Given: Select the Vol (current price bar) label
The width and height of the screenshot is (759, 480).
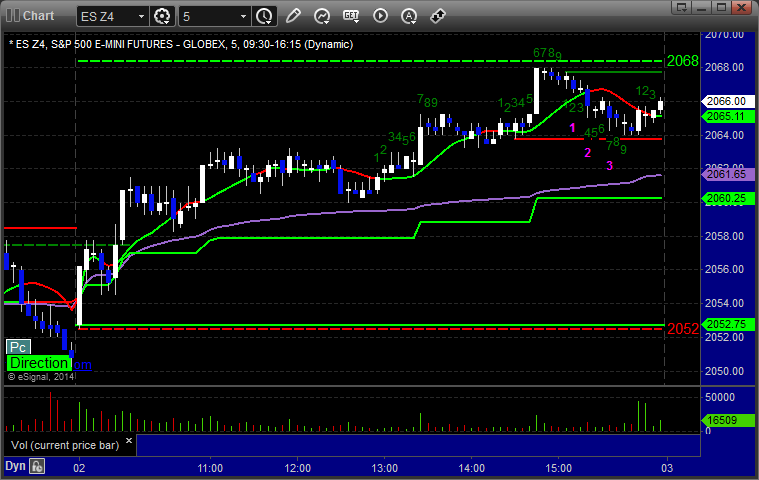Looking at the screenshot, I should pyautogui.click(x=65, y=445).
